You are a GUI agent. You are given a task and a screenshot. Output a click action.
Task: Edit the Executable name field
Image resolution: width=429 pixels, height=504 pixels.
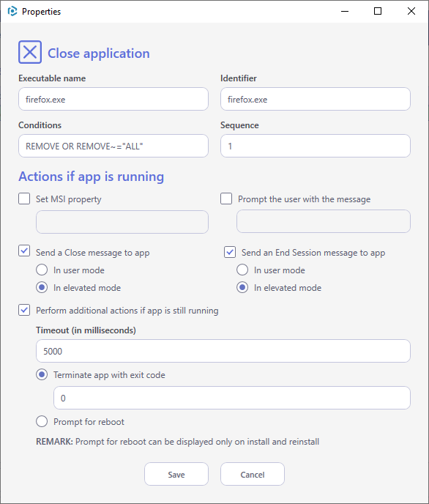point(113,99)
